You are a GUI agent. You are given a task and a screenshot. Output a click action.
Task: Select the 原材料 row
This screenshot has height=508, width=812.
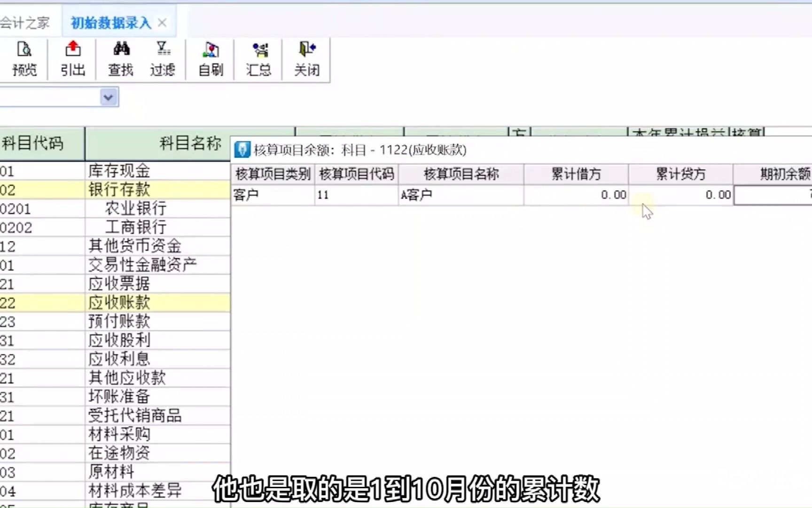[x=115, y=472]
